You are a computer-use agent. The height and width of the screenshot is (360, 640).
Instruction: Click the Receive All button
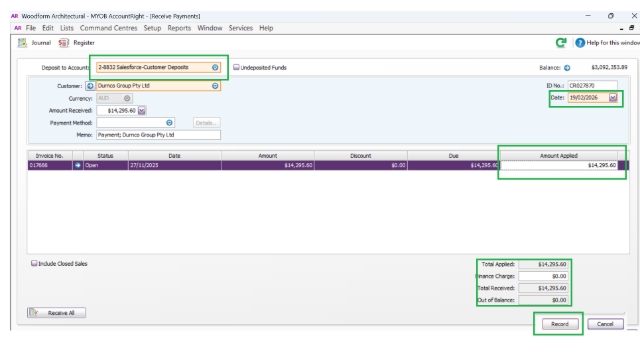coord(56,313)
